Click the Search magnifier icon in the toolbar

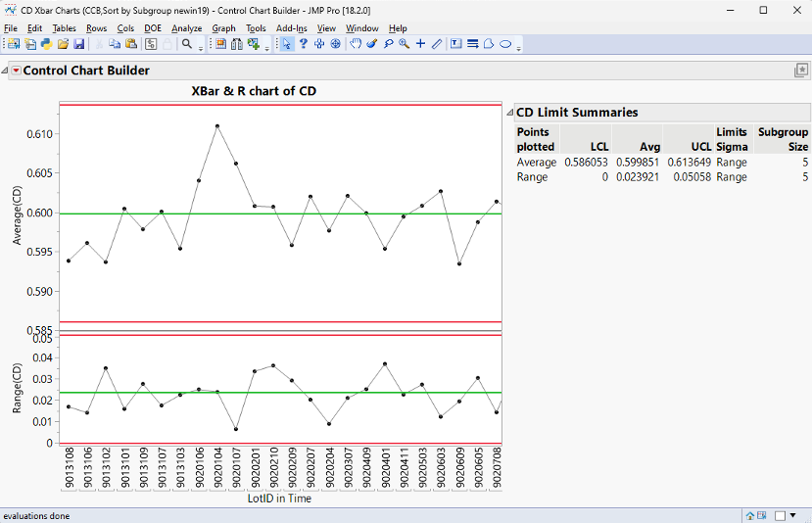click(x=187, y=44)
